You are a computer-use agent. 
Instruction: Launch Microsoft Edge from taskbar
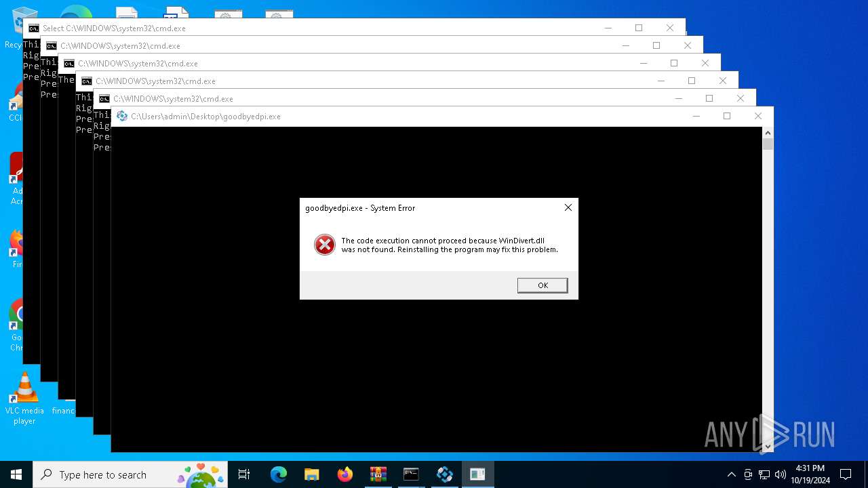pos(279,474)
